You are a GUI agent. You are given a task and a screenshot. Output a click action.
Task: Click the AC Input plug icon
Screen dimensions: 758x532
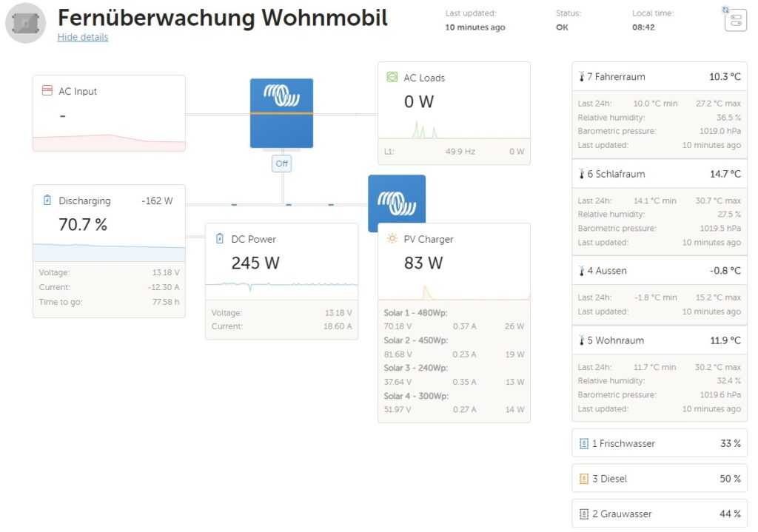[47, 91]
